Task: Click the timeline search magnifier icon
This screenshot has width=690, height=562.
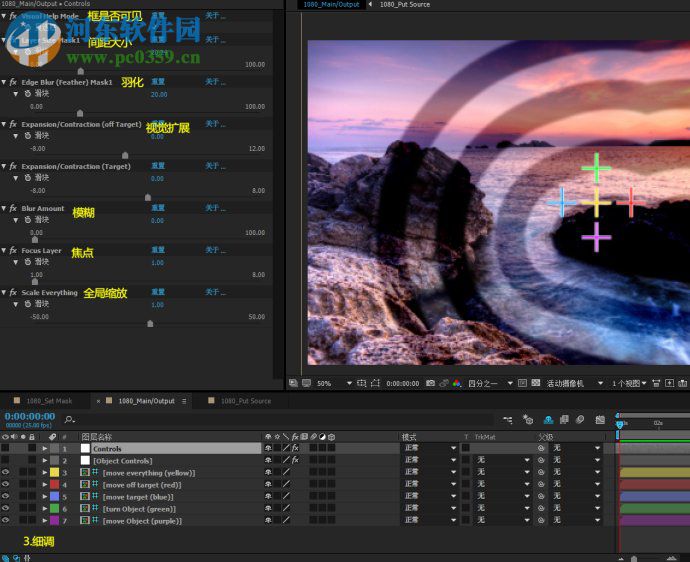Action: tap(69, 420)
